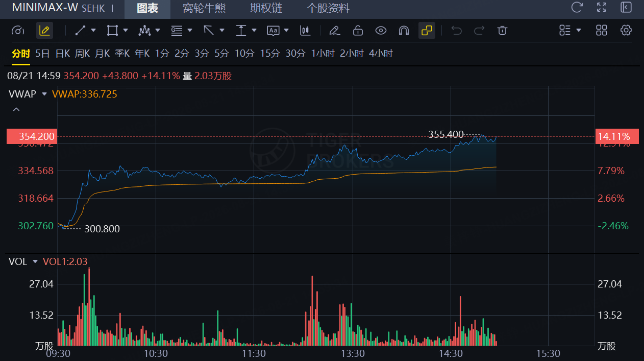The image size is (644, 361).
Task: Collapse the side panel icon
Action: (626, 7)
